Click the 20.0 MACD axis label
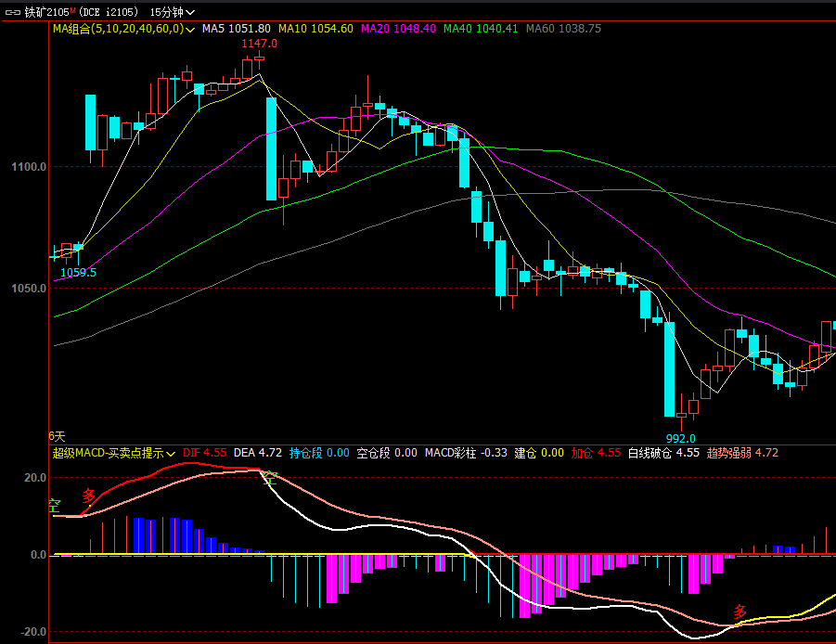 coord(35,478)
